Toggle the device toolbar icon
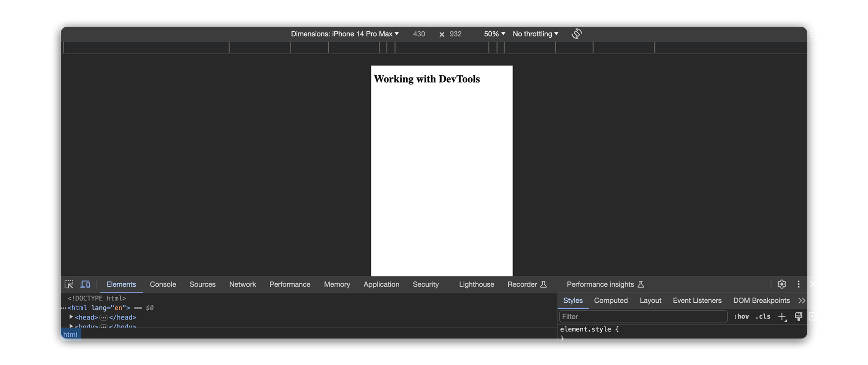Viewport: 868px width, 365px height. pos(86,284)
